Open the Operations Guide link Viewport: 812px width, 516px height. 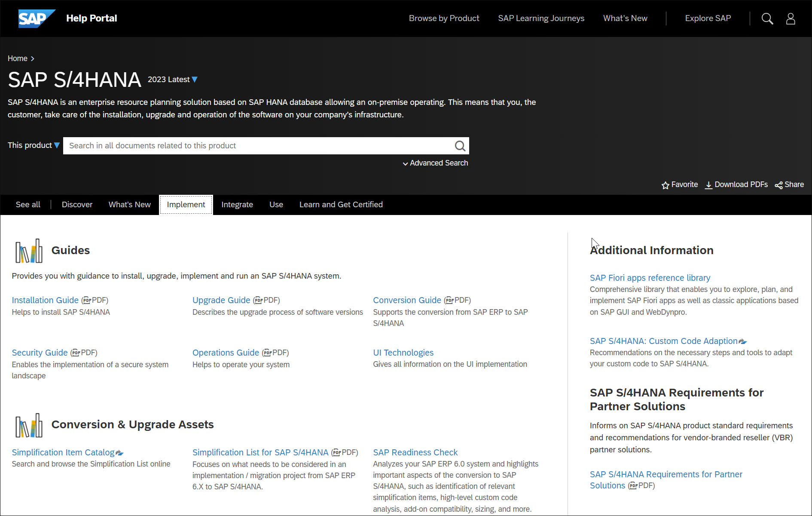226,353
